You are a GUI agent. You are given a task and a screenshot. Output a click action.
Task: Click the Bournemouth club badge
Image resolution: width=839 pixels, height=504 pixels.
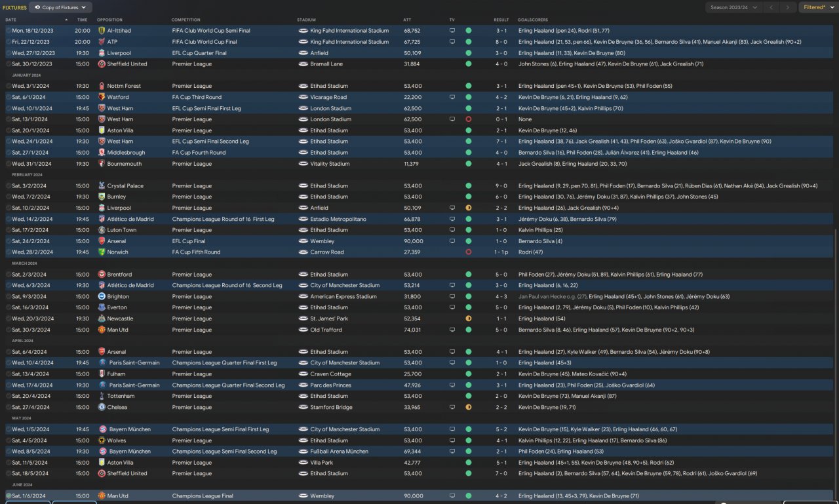click(102, 164)
